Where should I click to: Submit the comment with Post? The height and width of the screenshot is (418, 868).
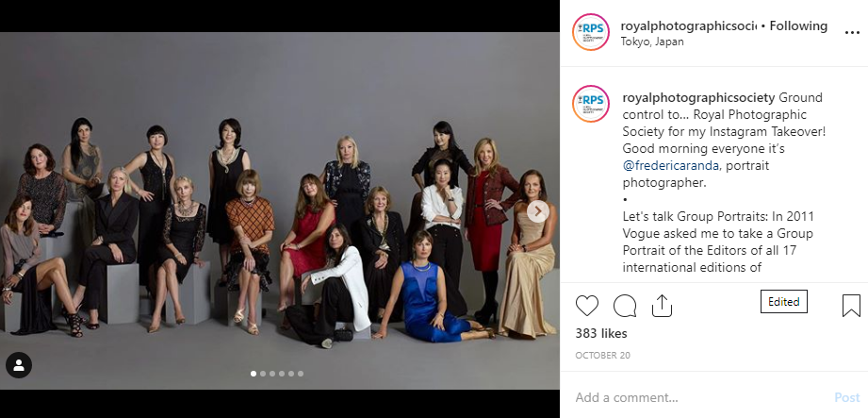[847, 397]
